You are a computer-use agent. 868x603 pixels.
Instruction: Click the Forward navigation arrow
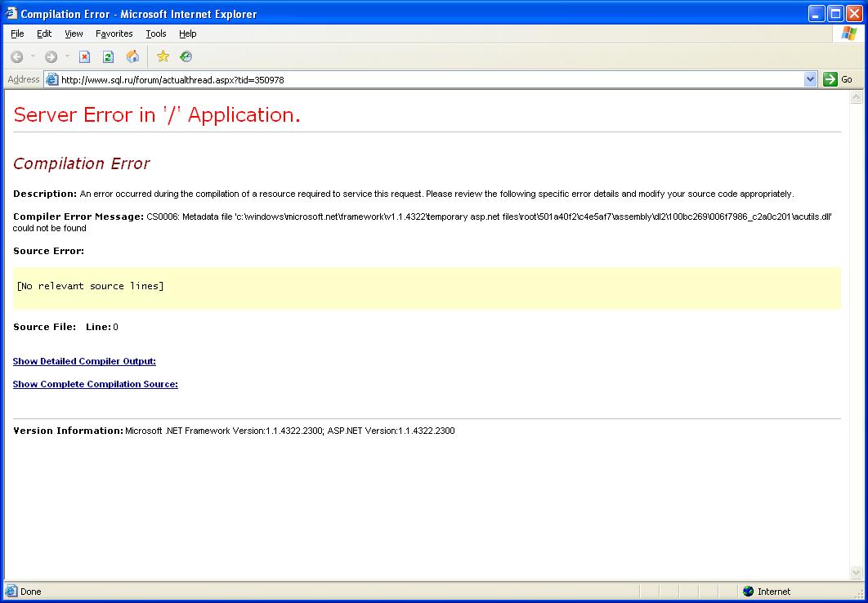click(51, 56)
